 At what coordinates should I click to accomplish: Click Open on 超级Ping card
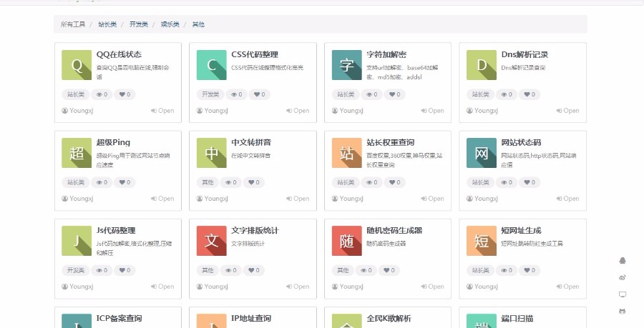pyautogui.click(x=162, y=199)
